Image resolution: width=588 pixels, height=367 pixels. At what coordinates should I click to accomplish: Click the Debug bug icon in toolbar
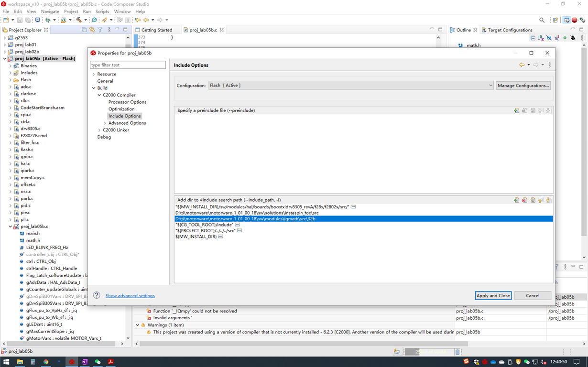pos(47,20)
